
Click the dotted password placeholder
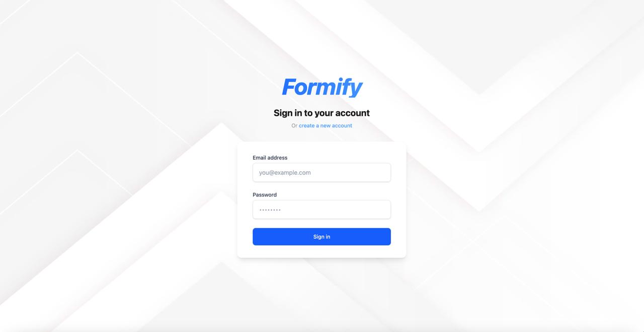point(270,210)
